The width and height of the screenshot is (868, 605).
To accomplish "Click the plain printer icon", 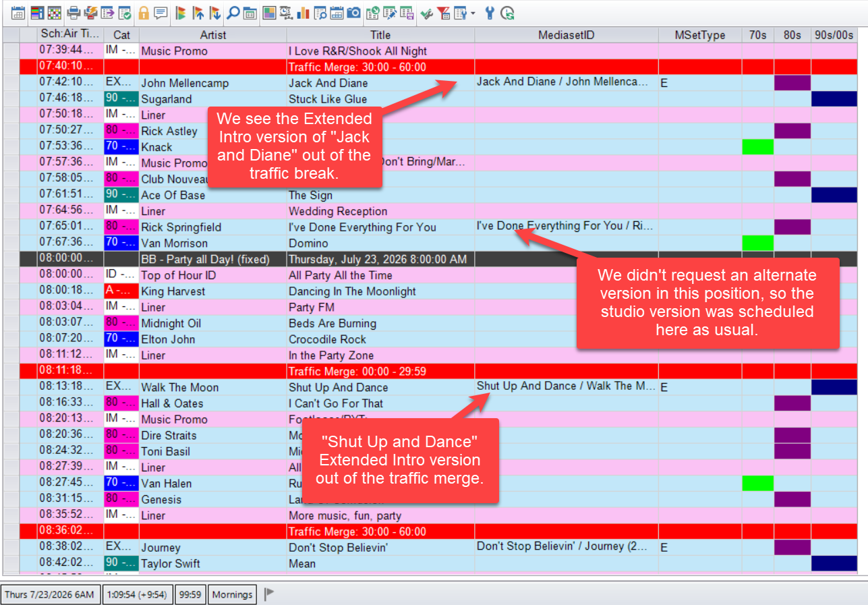I will pyautogui.click(x=74, y=13).
